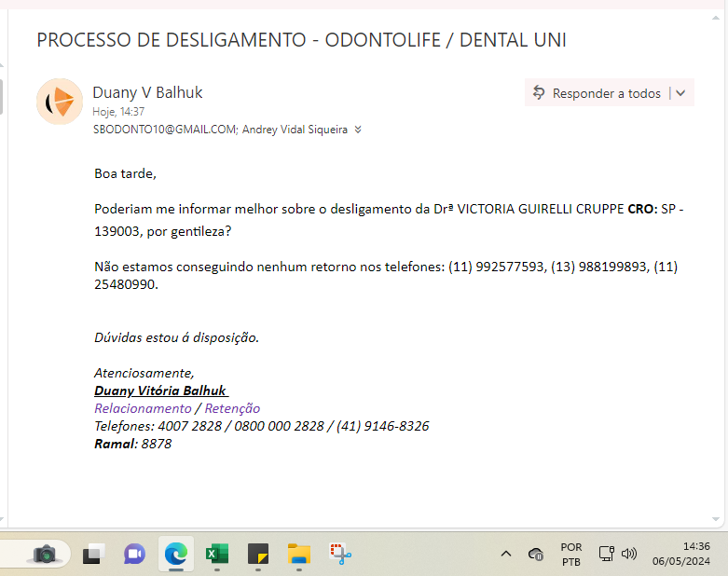Click the Relacionamento signature text
This screenshot has width=728, height=576.
point(143,408)
